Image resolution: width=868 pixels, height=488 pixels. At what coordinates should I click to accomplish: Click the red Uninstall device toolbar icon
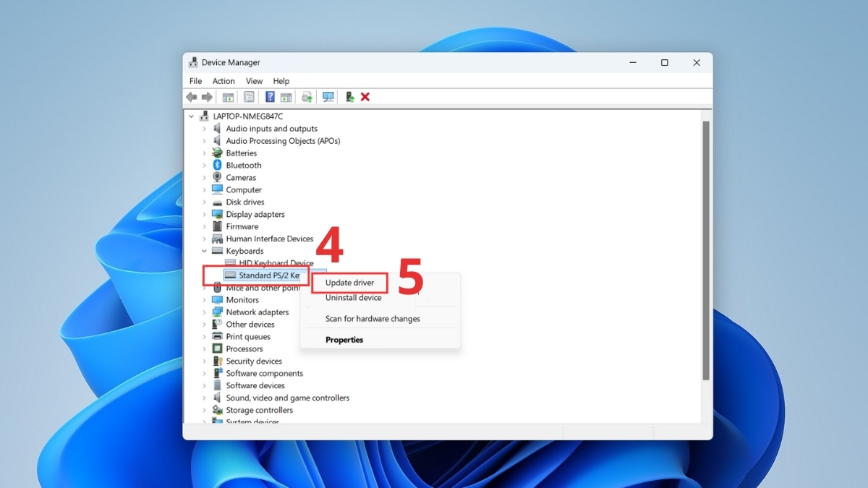pyautogui.click(x=365, y=96)
